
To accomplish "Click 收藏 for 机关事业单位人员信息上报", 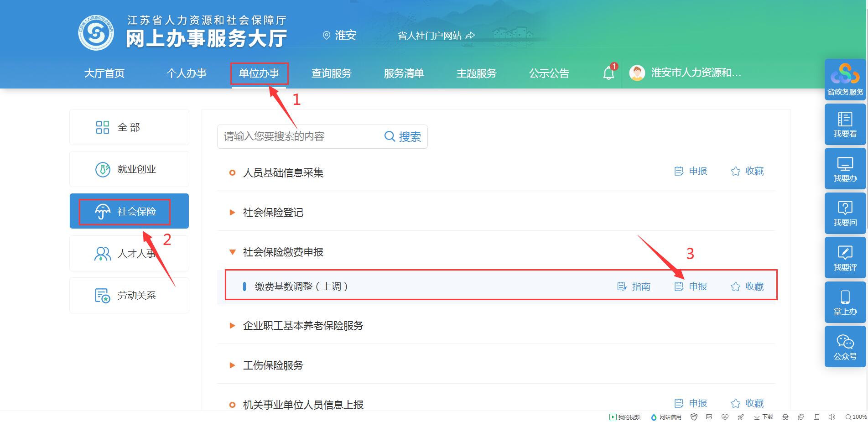I will [747, 403].
